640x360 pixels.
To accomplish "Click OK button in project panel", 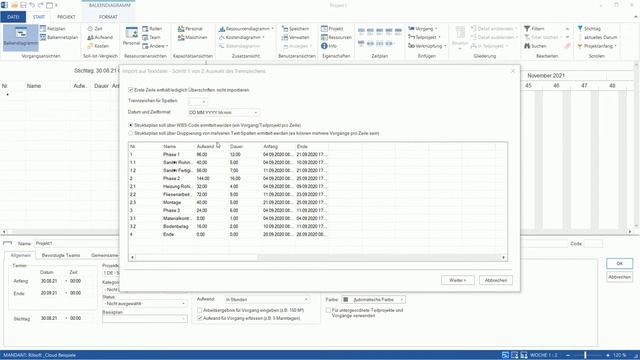I will point(619,264).
